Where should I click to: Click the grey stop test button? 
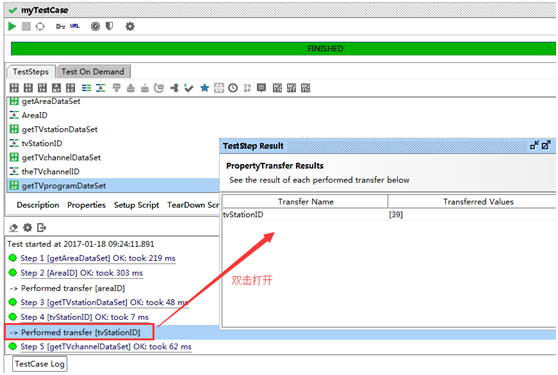[x=26, y=26]
